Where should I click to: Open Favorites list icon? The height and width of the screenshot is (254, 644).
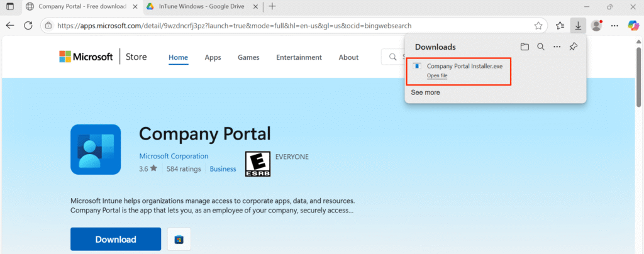(x=560, y=26)
